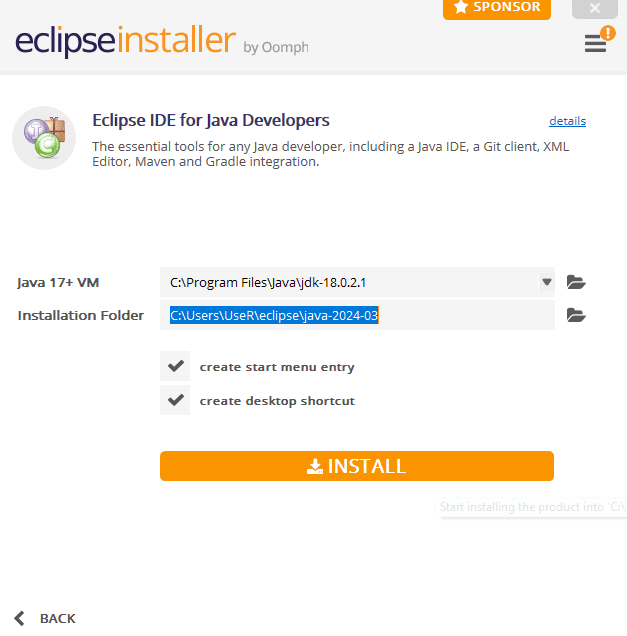Click the Eclipse IDE Java product icon
The height and width of the screenshot is (636, 627).
click(x=44, y=138)
